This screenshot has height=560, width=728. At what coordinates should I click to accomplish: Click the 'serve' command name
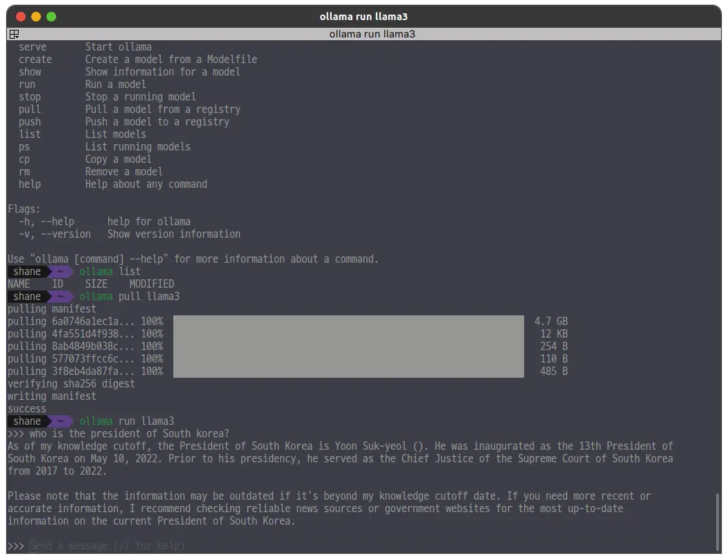click(x=33, y=47)
